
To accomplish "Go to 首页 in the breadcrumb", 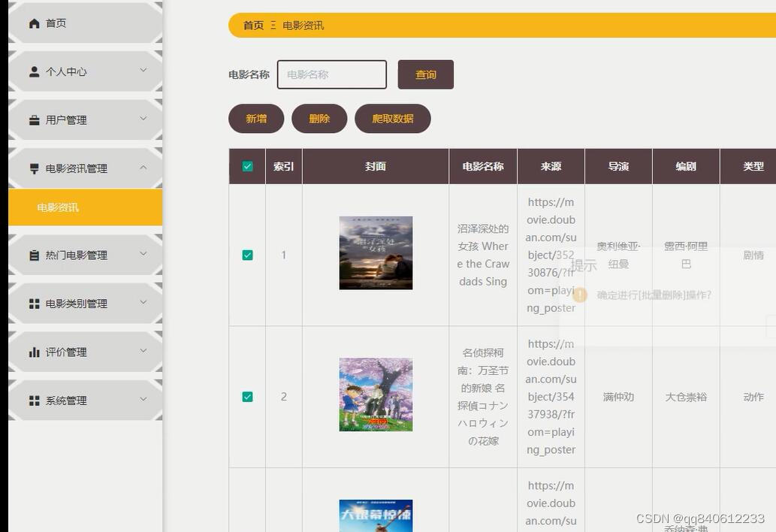I will click(x=253, y=26).
